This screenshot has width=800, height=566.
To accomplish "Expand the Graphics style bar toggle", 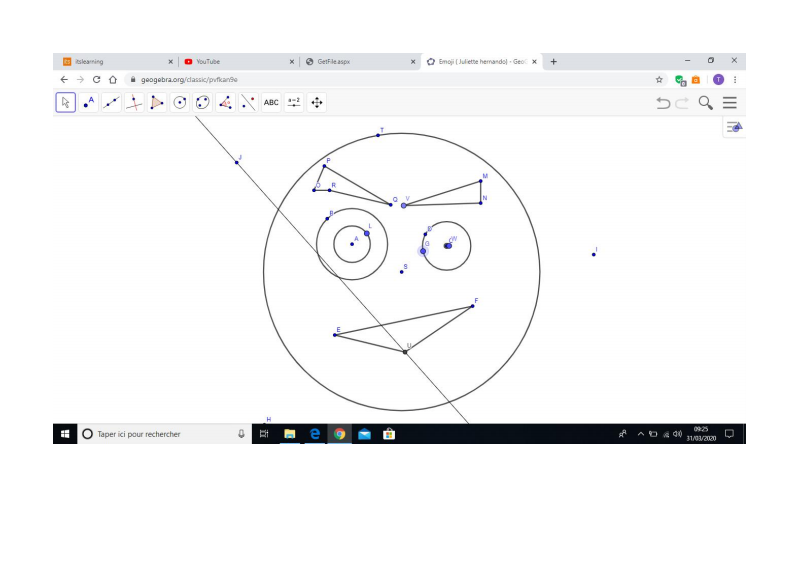I will pyautogui.click(x=734, y=127).
